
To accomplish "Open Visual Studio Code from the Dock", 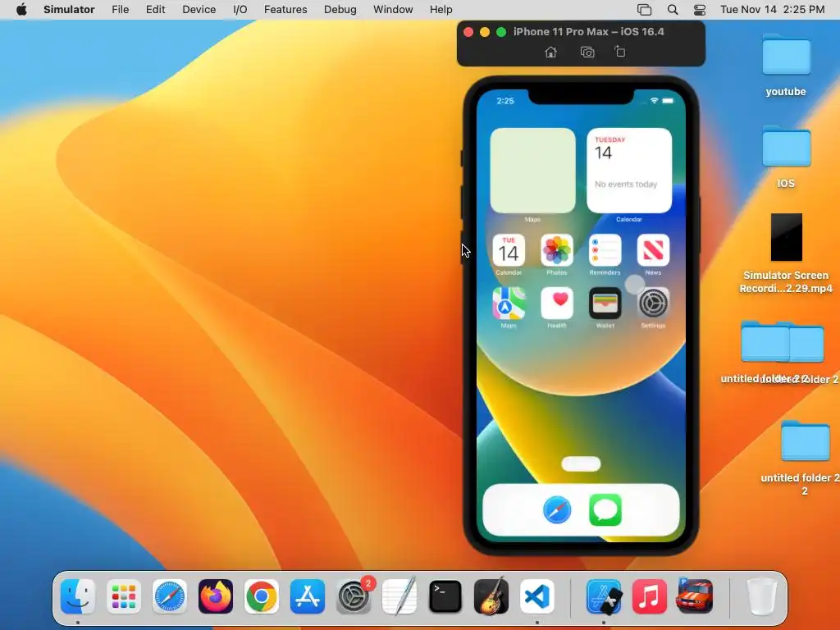I will 537,596.
